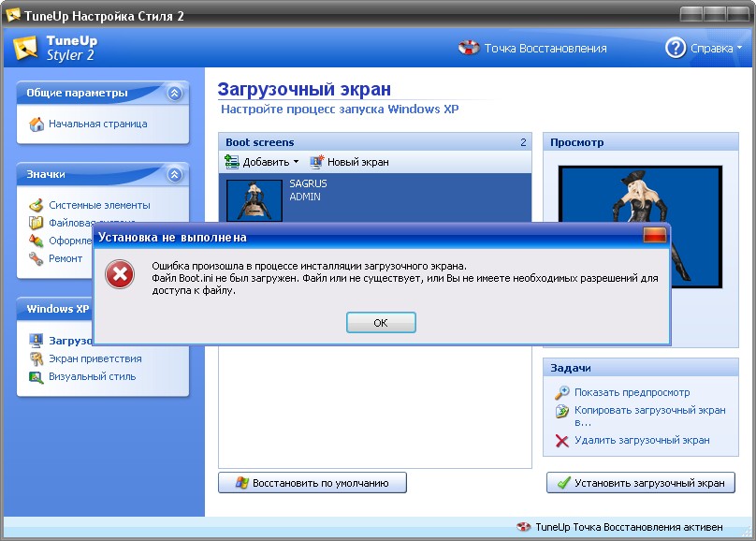756x541 pixels.
Task: Close the 'Установка не выполнена' error dialog
Action: (654, 236)
